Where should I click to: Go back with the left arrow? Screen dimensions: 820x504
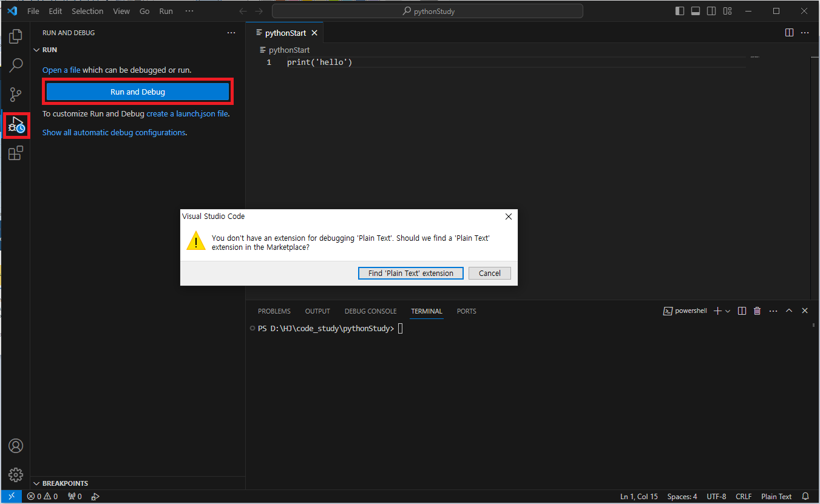click(x=243, y=11)
